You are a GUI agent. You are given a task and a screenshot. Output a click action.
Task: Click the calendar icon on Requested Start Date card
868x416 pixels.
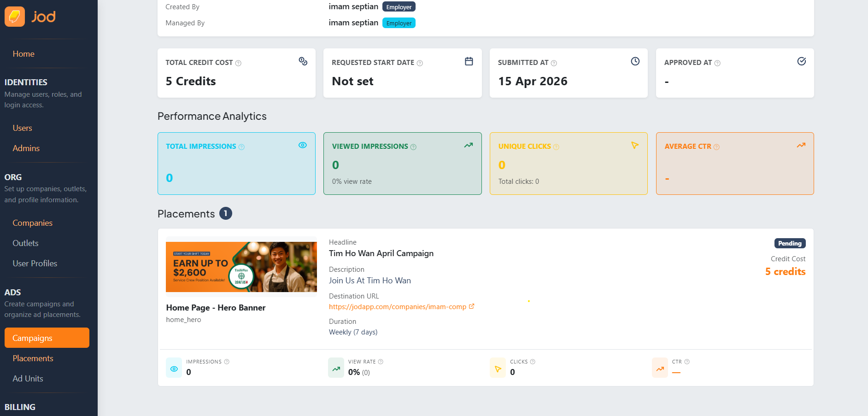pos(469,61)
